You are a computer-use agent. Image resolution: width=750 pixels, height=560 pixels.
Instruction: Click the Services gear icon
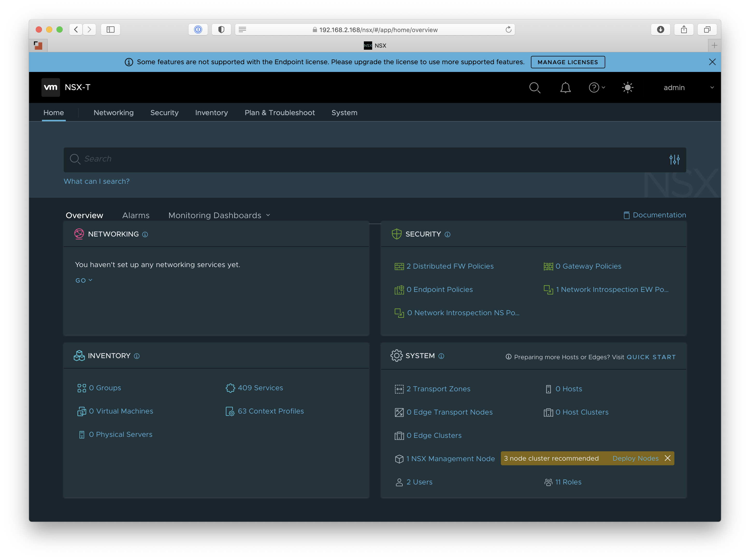tap(230, 388)
